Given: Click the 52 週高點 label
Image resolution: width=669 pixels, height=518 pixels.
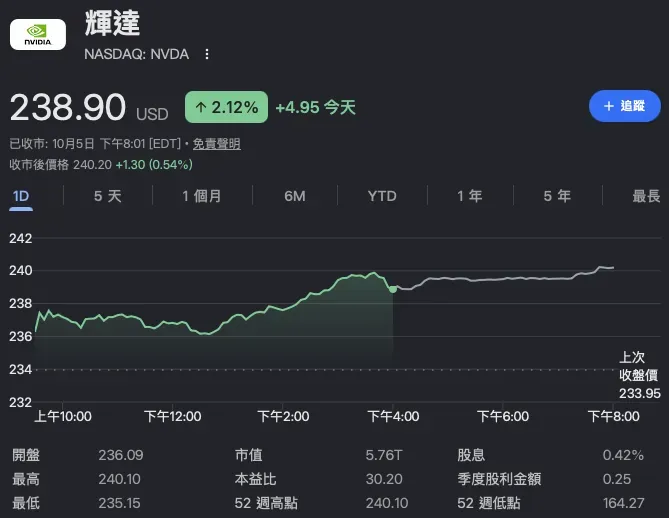Looking at the screenshot, I should pos(266,503).
